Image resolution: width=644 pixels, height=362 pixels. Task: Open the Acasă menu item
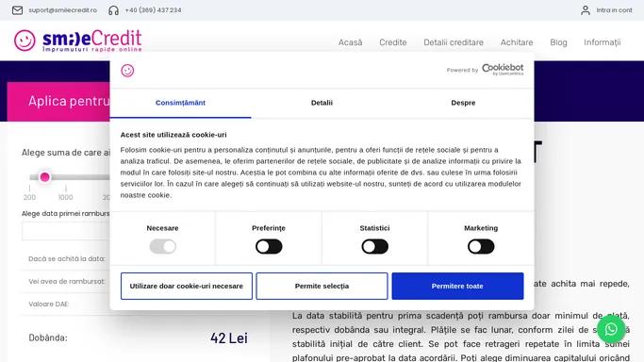point(351,42)
